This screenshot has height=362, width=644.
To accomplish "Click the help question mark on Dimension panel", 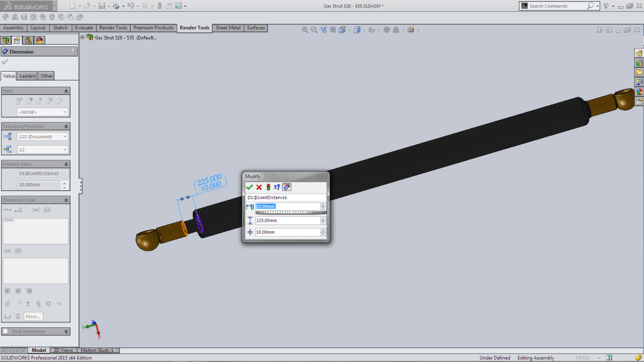I will [x=74, y=51].
